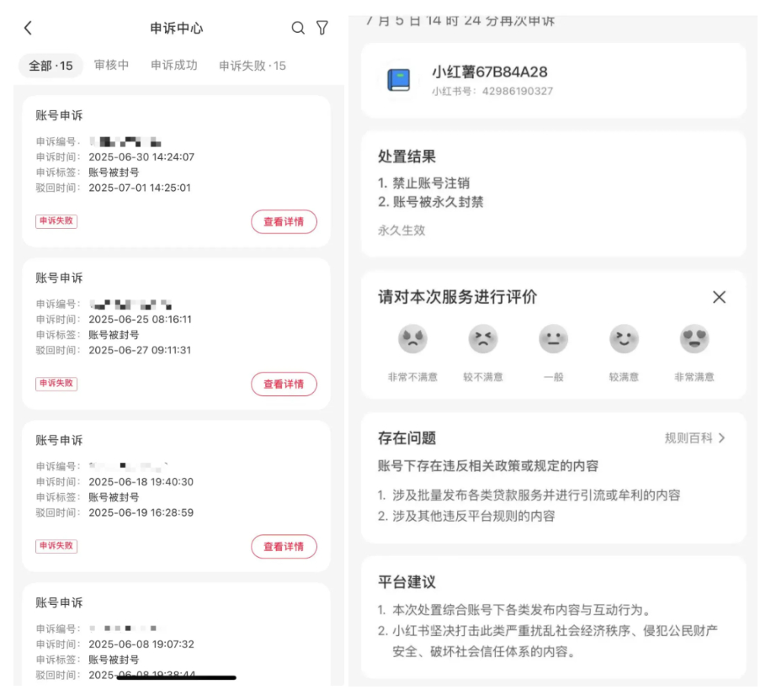This screenshot has height=700, width=771.
Task: Rate service as 非常满意 face
Action: click(694, 339)
